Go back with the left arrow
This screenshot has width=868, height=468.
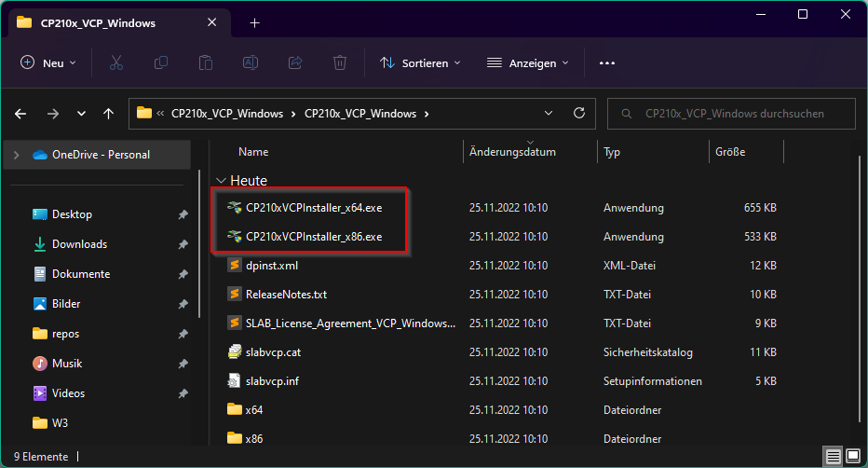[20, 114]
